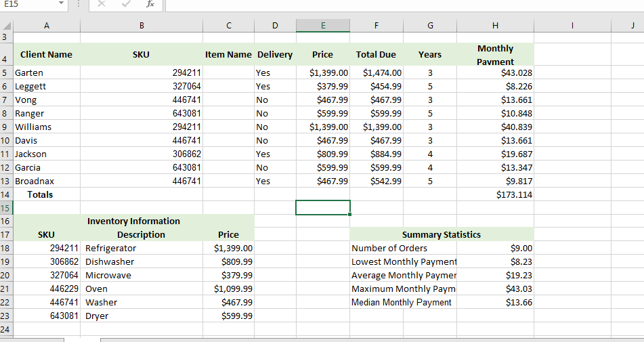Select the $884.99 Total Due cell

click(x=377, y=154)
